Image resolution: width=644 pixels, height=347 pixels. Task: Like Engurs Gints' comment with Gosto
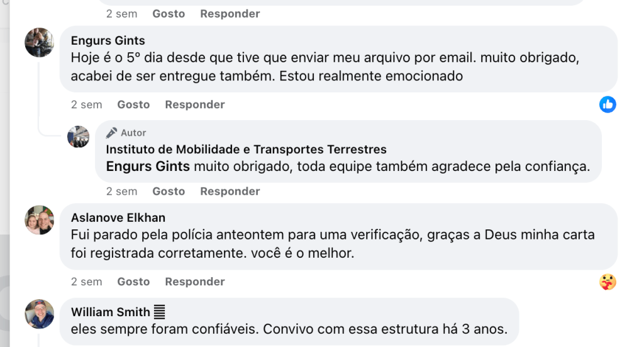(x=133, y=104)
